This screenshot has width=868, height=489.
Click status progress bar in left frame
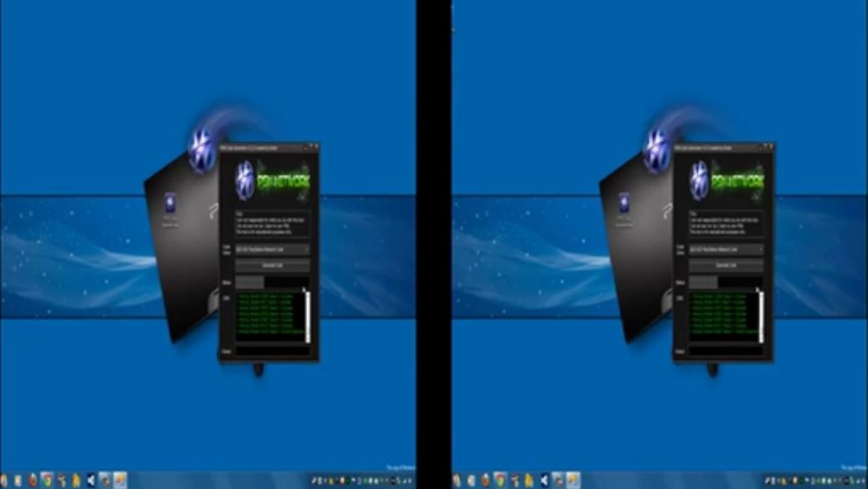pyautogui.click(x=272, y=282)
